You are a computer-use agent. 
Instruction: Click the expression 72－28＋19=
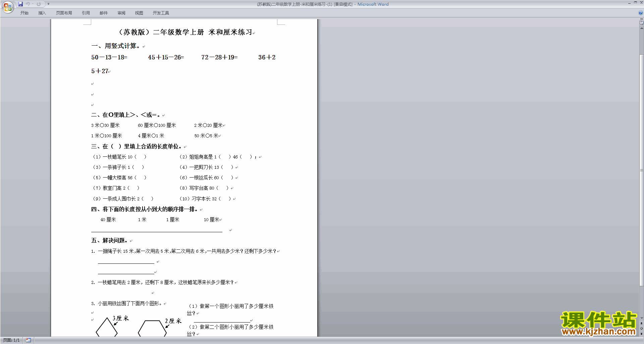(x=219, y=57)
